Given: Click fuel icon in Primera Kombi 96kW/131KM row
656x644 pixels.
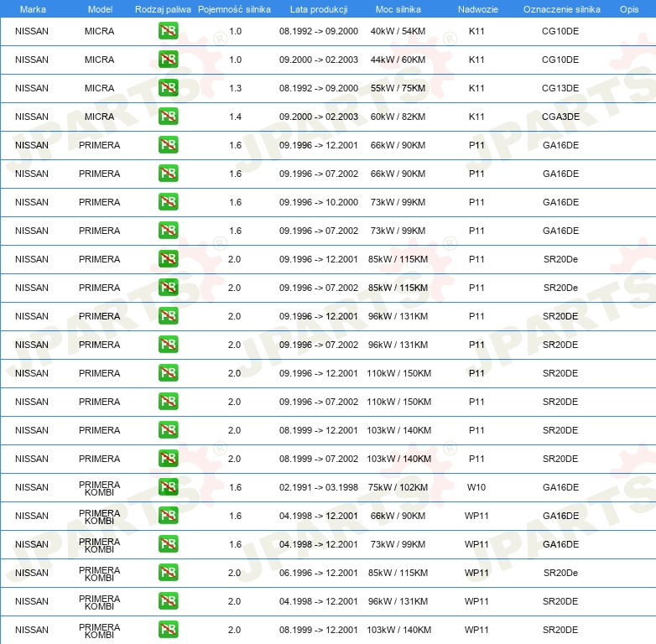Looking at the screenshot, I should tap(168, 601).
